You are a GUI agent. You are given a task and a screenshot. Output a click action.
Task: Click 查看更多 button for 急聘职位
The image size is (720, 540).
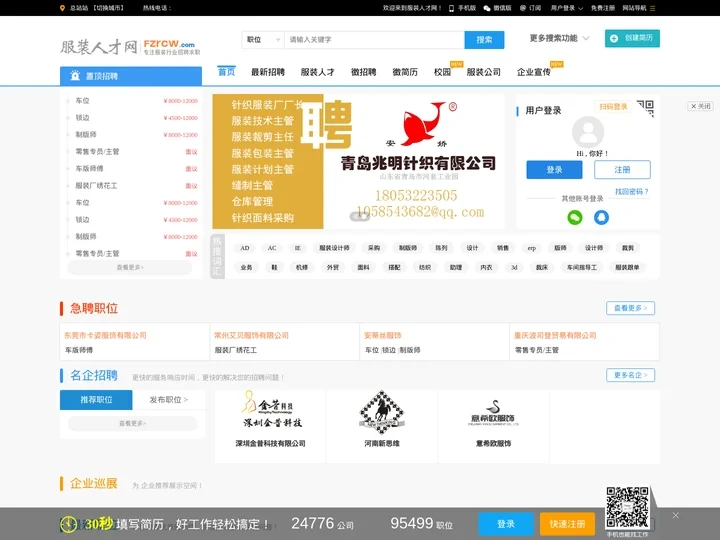point(630,308)
